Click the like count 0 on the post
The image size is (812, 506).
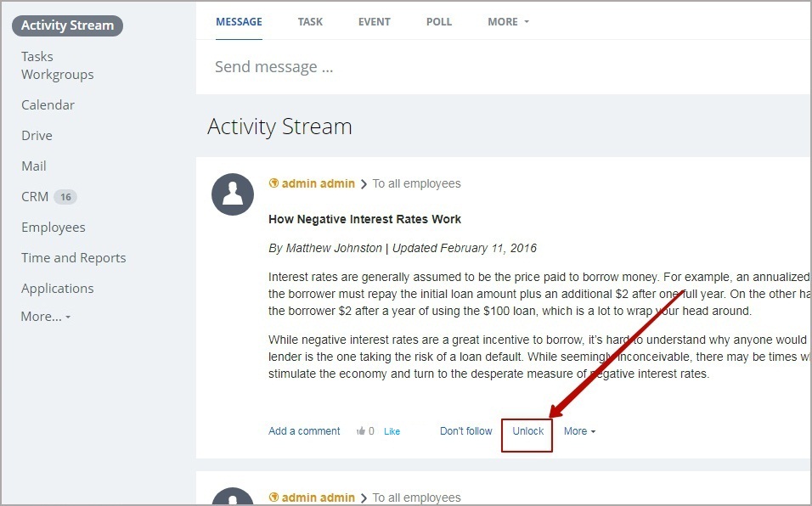click(371, 431)
